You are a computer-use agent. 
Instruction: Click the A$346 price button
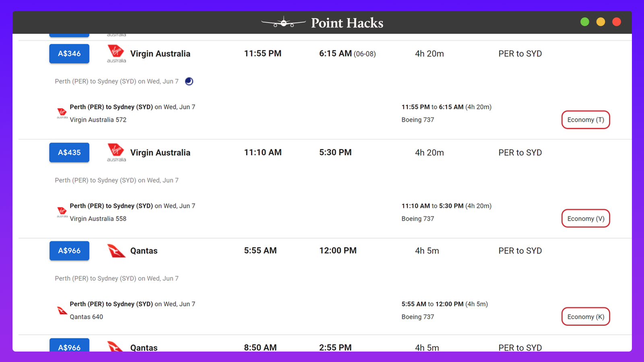[69, 53]
